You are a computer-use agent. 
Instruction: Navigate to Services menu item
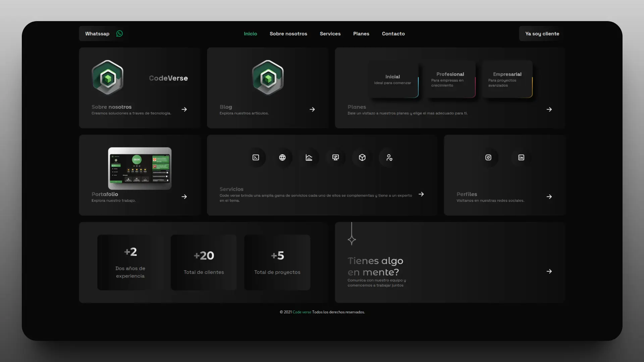330,34
